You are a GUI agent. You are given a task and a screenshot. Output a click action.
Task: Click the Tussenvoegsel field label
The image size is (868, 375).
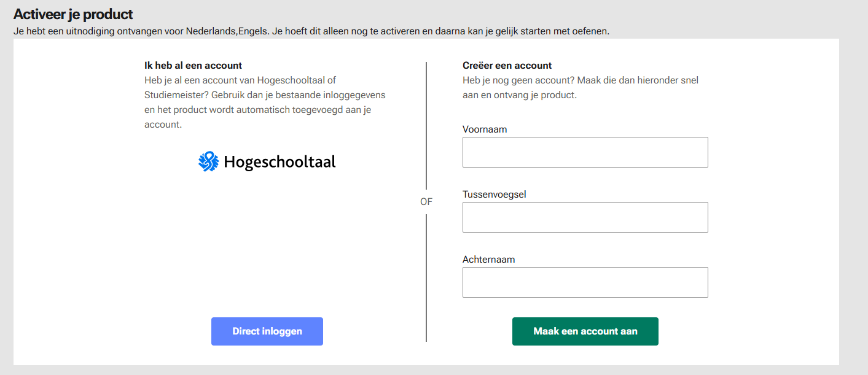494,195
